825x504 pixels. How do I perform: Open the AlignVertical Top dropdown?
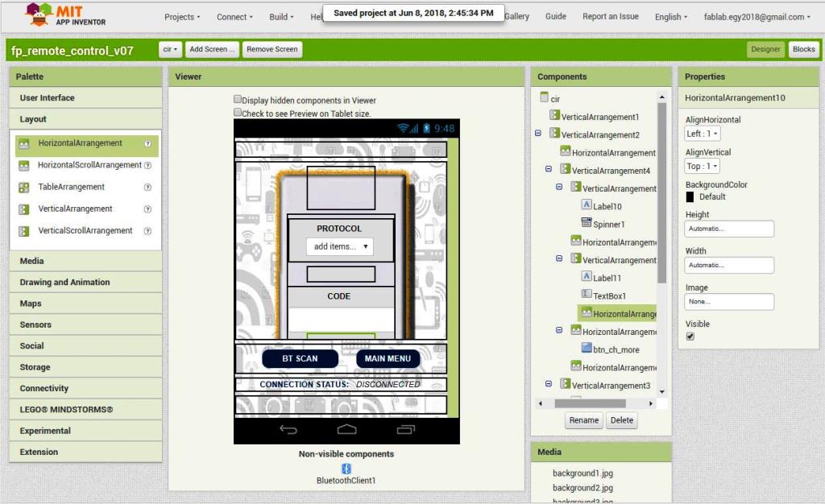pyautogui.click(x=702, y=167)
